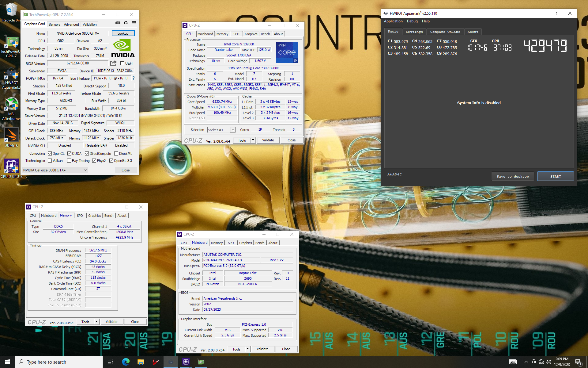Click Bus Interface question mark icon

pyautogui.click(x=134, y=78)
